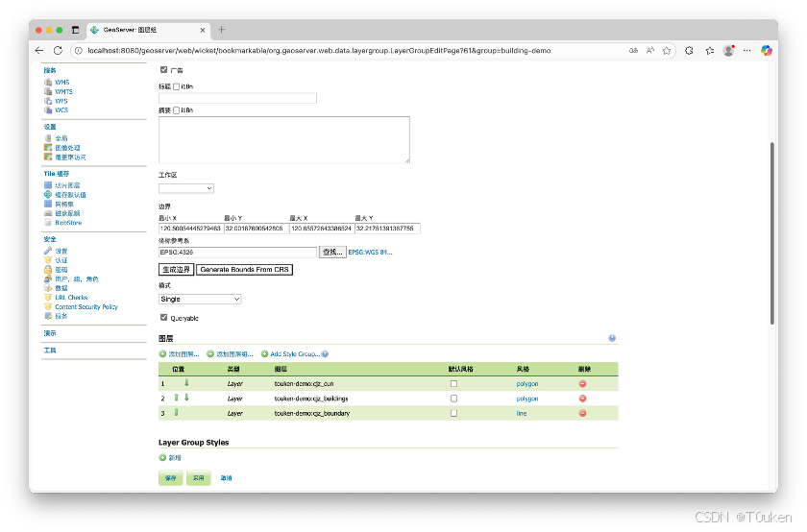807x532 pixels.
Task: Focus the abstract text area
Action: point(284,140)
